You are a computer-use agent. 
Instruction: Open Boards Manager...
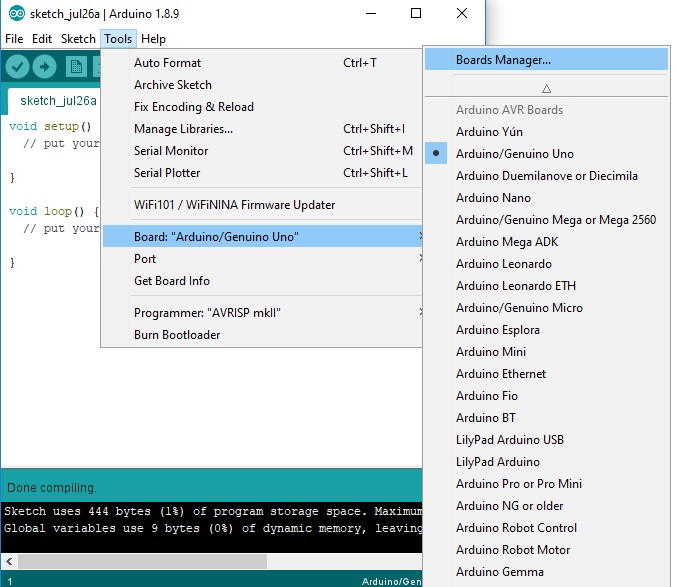[546, 59]
